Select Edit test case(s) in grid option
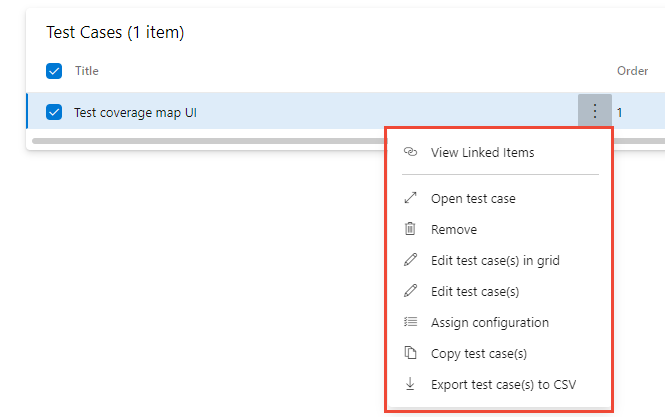The image size is (666, 418). tap(495, 261)
